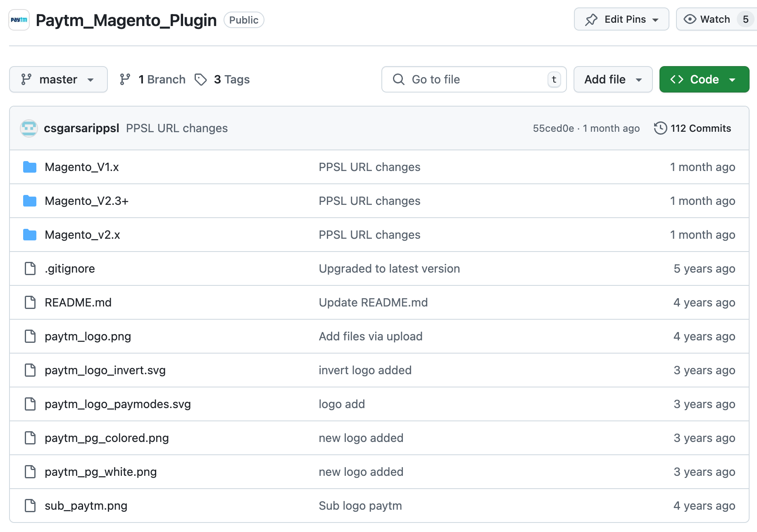Screen dimensions: 757x532
Task: Open the paytm_logo_paymodes.svg file
Action: [x=118, y=404]
